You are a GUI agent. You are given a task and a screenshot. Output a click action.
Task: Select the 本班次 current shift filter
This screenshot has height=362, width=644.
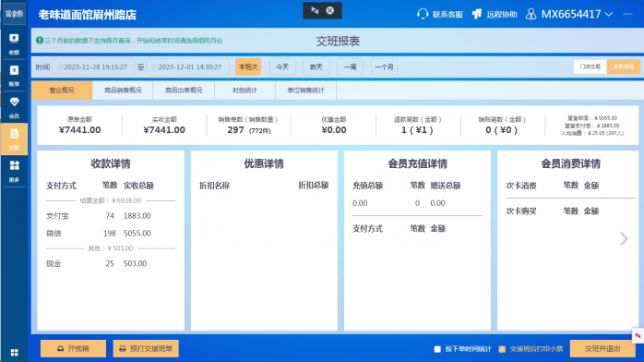248,67
